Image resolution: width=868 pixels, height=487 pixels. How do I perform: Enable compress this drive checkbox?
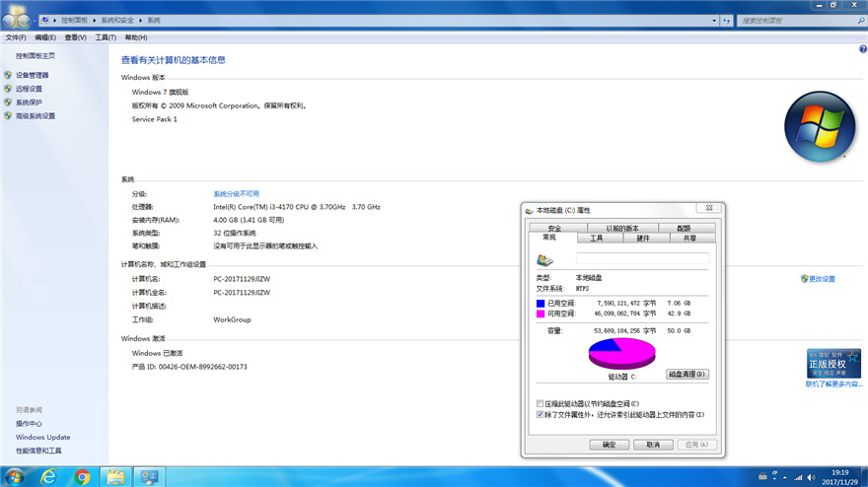[x=540, y=404]
